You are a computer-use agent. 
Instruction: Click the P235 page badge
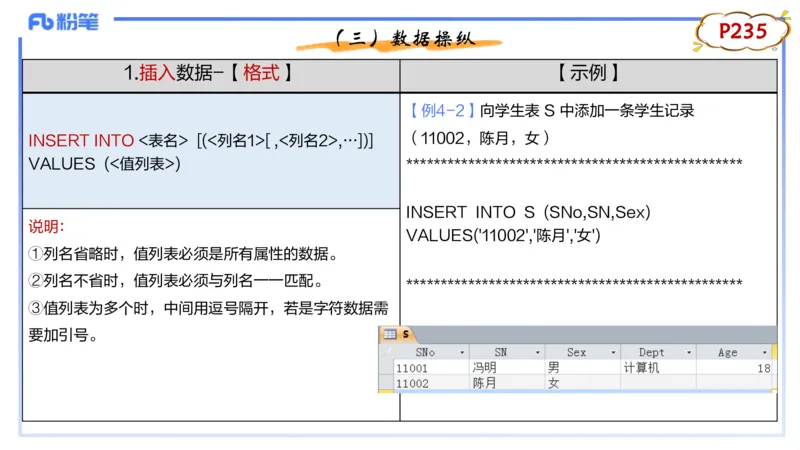coord(742,31)
